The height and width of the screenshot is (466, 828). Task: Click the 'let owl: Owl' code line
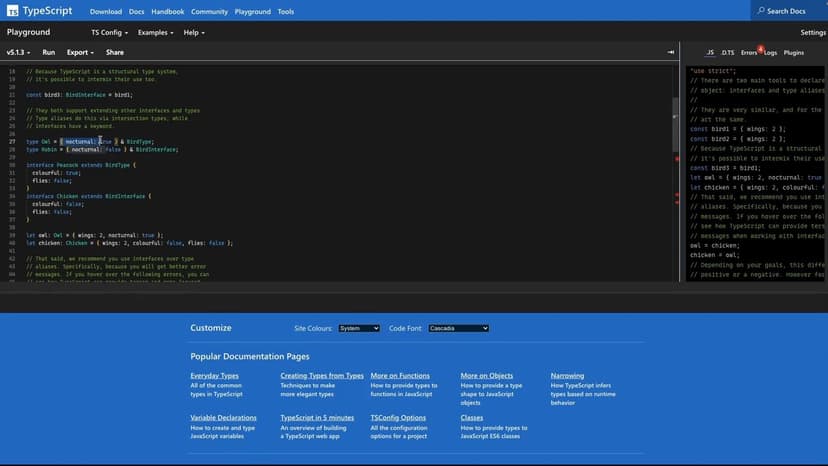pyautogui.click(x=95, y=235)
